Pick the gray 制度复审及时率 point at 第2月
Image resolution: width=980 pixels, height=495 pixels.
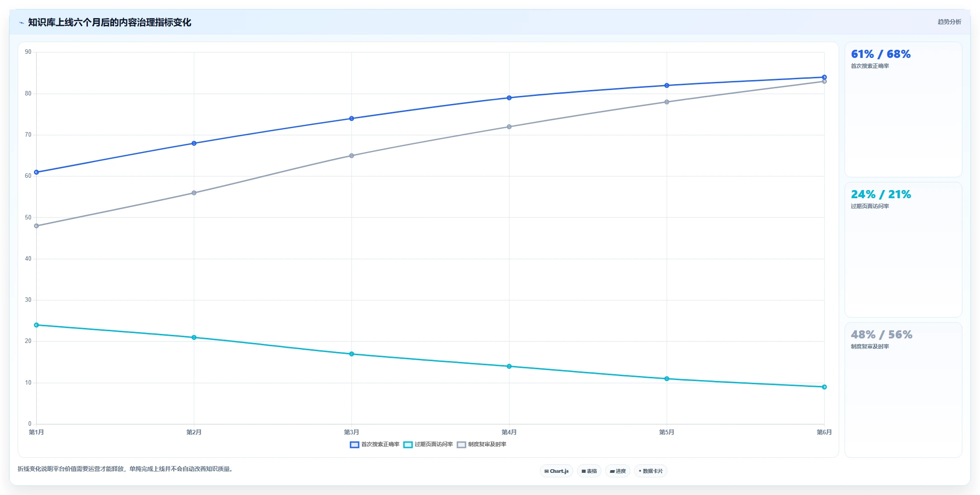tap(194, 193)
